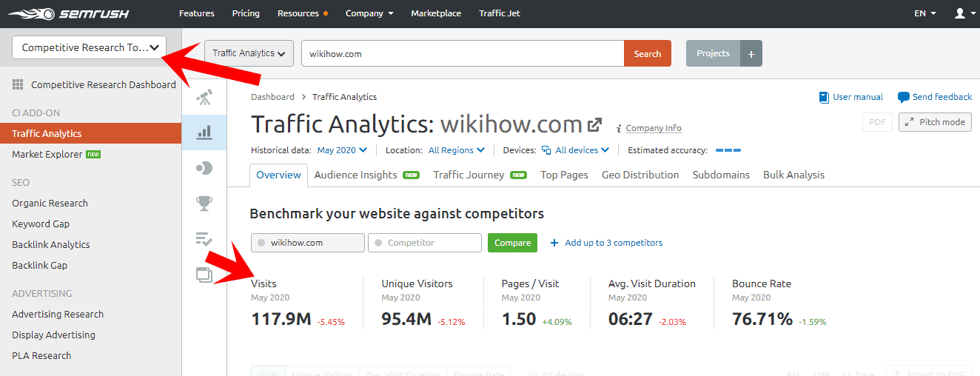The height and width of the screenshot is (376, 980).
Task: Click the pie chart icon in the vertical toolbar
Action: click(x=204, y=168)
